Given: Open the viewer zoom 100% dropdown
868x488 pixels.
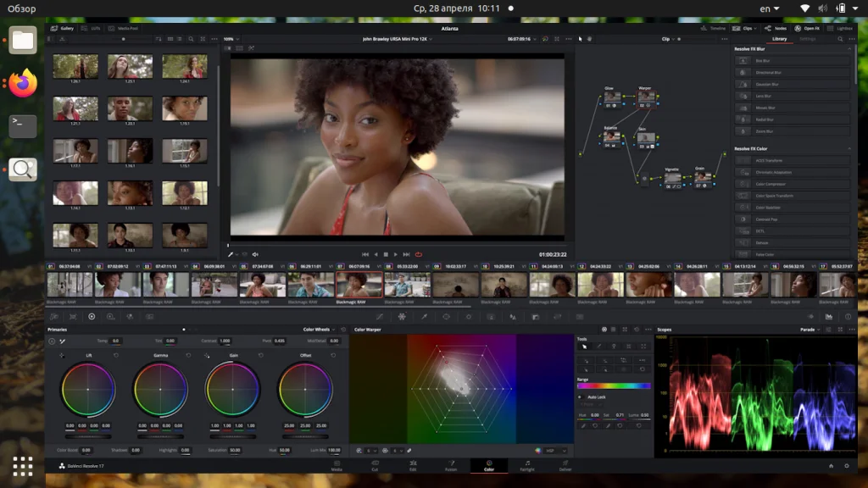Looking at the screenshot, I should [x=230, y=39].
